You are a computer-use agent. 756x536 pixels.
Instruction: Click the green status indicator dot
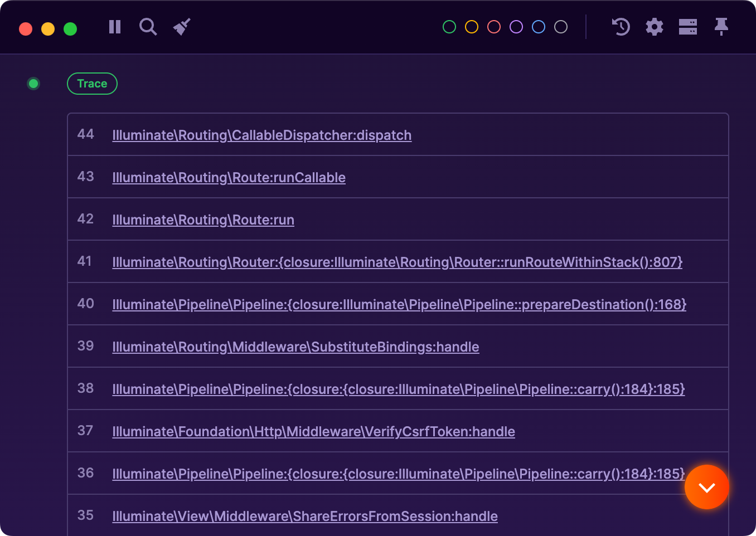33,84
